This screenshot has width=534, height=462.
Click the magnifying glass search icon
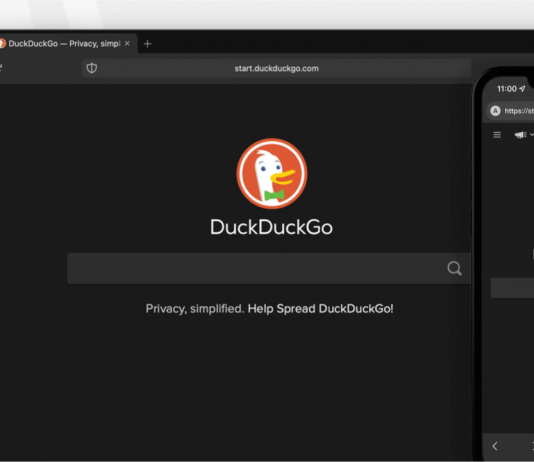point(454,268)
